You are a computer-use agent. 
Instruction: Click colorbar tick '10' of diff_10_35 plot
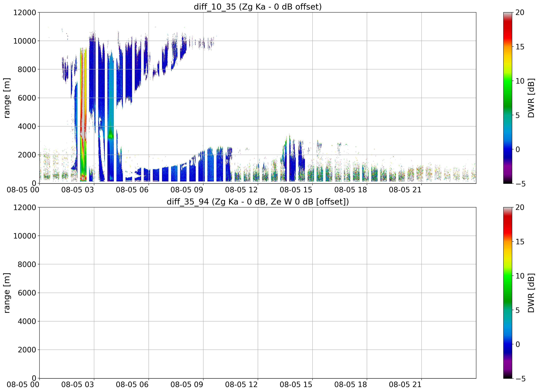[520, 81]
